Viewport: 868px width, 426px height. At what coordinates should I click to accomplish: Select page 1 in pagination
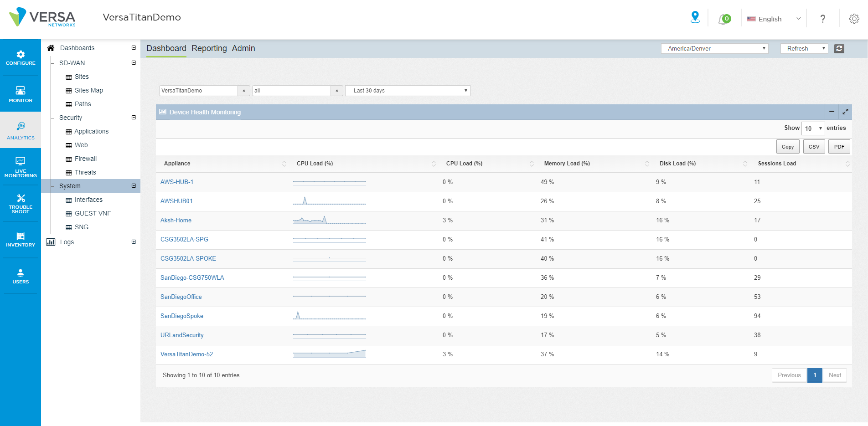[815, 375]
